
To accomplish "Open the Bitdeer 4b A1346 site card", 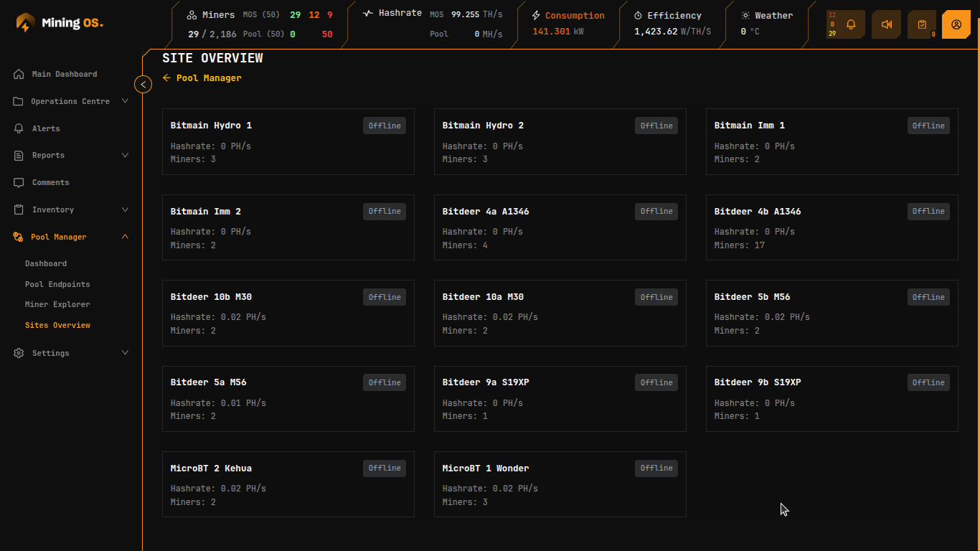I will pyautogui.click(x=831, y=227).
